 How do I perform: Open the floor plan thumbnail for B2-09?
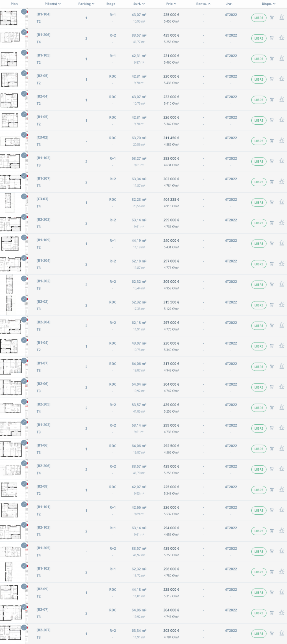tap(9, 592)
